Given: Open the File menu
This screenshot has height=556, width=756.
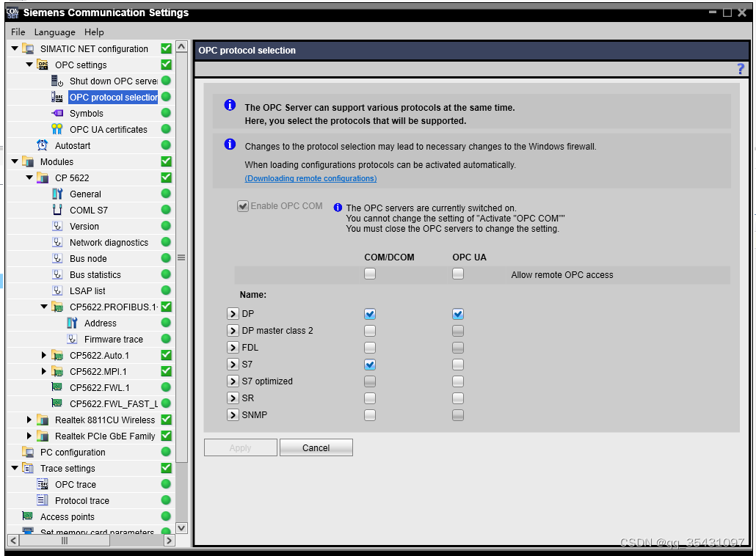Looking at the screenshot, I should coord(18,32).
